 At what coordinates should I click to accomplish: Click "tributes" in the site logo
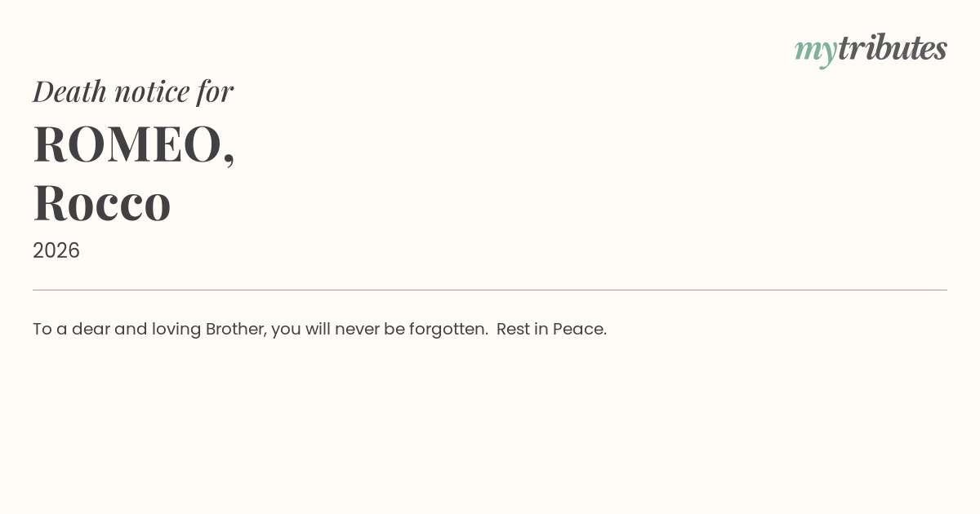tap(892, 48)
